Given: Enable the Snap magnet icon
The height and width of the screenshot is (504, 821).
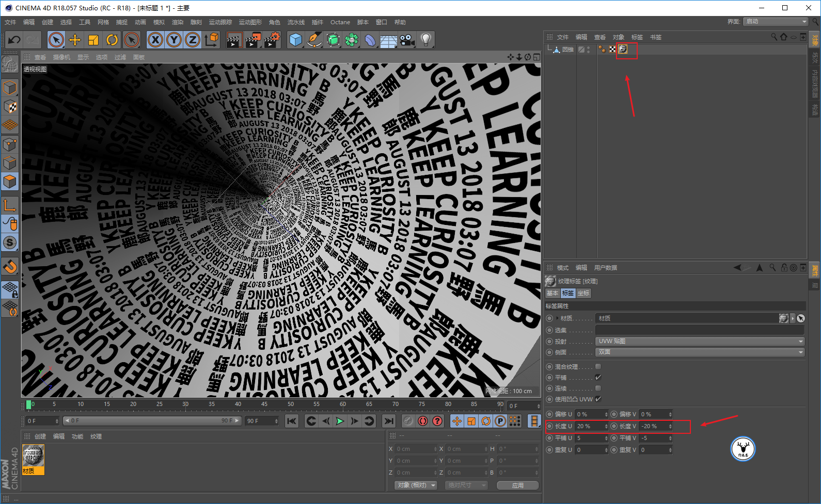Looking at the screenshot, I should coord(10,267).
